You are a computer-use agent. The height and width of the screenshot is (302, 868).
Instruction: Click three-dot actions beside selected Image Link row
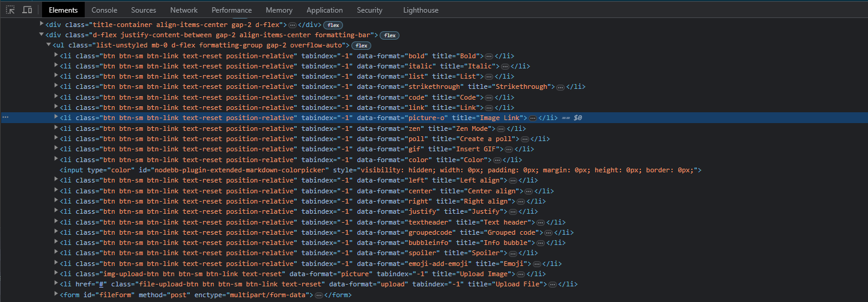point(5,118)
